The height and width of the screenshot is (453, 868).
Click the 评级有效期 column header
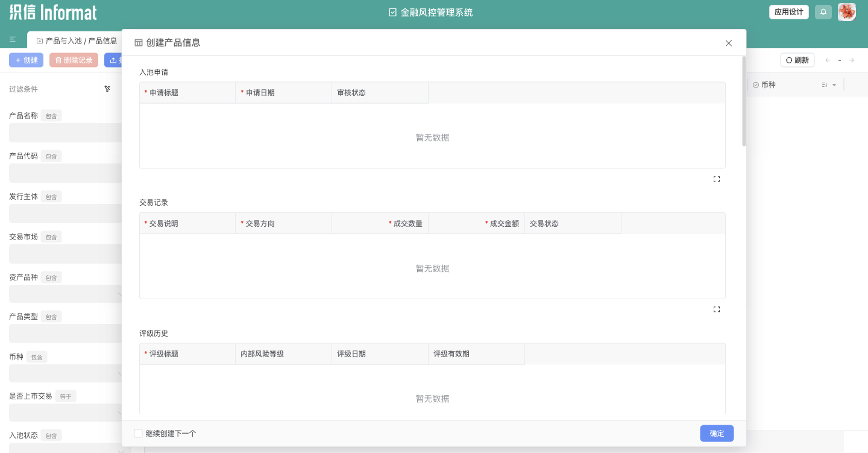pyautogui.click(x=477, y=354)
